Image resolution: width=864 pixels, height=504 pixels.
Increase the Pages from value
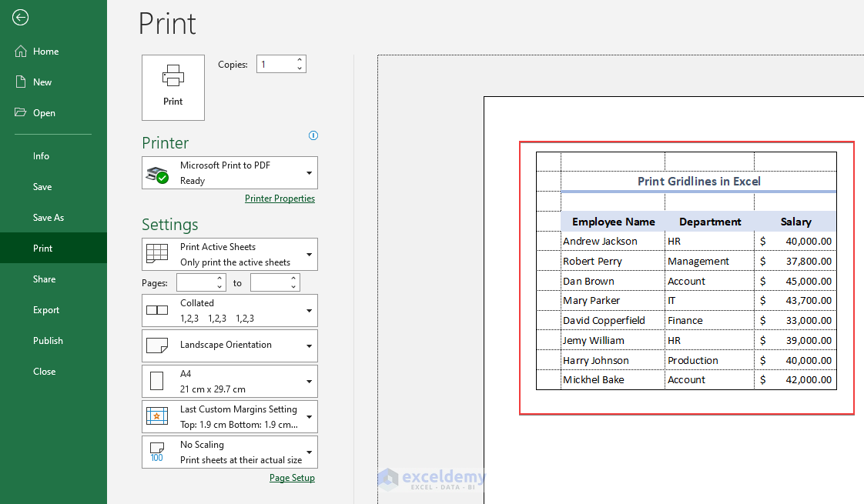point(219,279)
